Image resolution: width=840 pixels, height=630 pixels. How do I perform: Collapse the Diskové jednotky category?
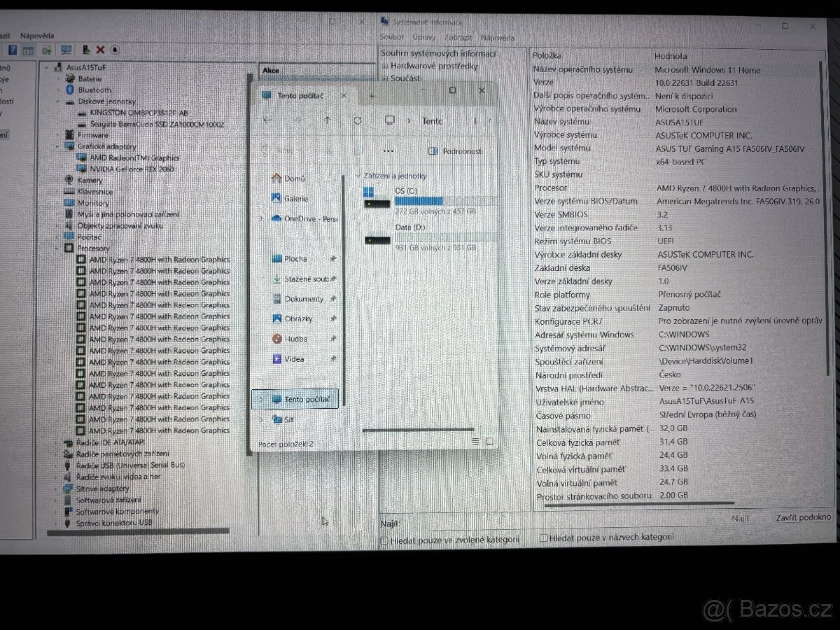tap(58, 101)
